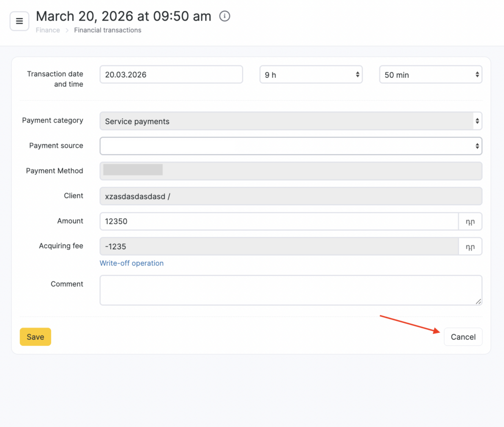Click the currency symbol next to Amount

pos(470,222)
